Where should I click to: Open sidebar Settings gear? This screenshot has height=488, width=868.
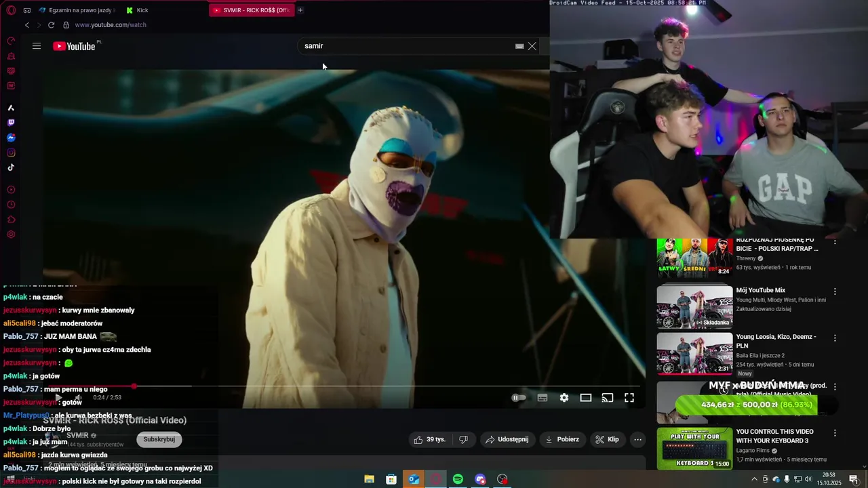[11, 235]
